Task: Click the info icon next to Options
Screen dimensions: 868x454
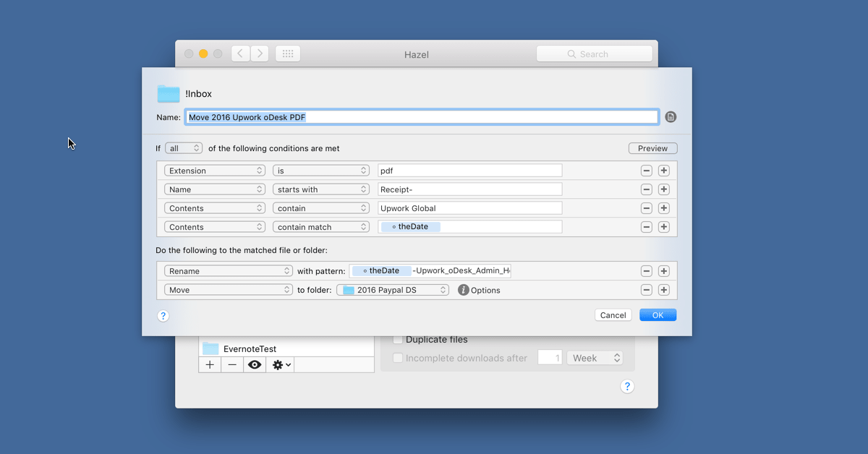Action: click(464, 290)
